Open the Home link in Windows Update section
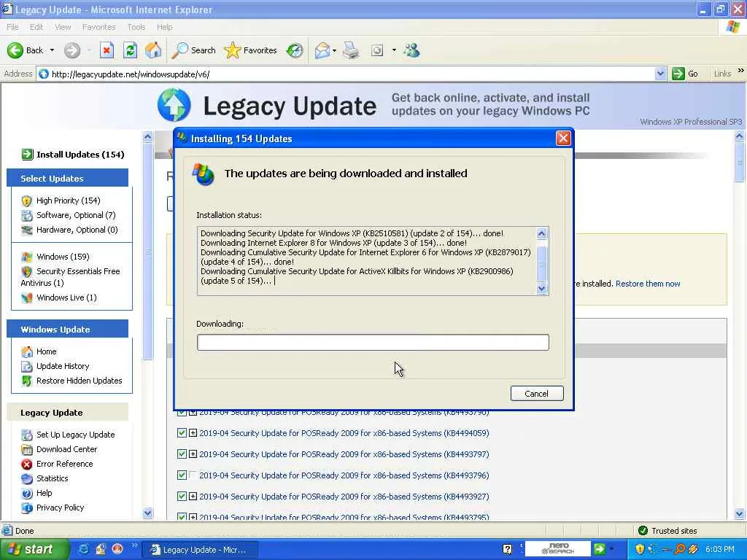 pyautogui.click(x=46, y=351)
